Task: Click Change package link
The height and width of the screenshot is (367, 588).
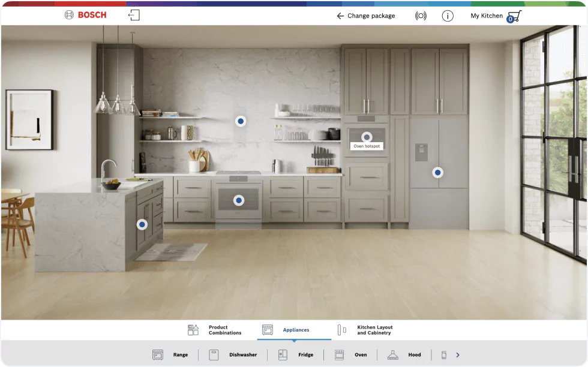Action: pos(371,16)
